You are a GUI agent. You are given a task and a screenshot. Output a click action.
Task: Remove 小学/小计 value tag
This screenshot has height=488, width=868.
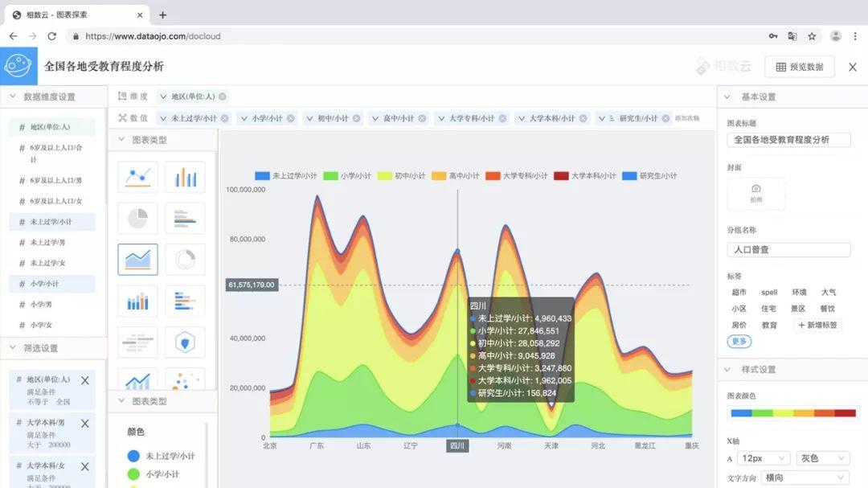coord(291,118)
